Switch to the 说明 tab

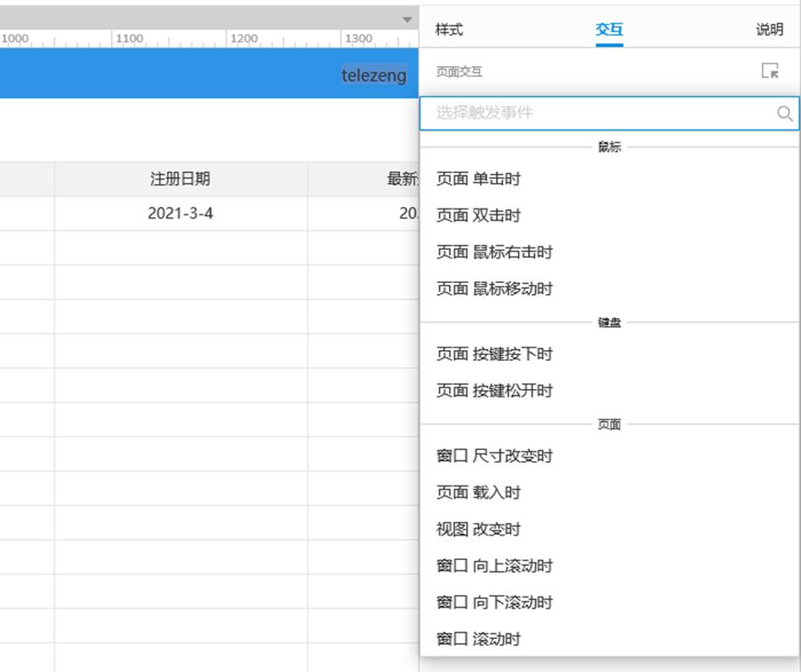pyautogui.click(x=770, y=30)
